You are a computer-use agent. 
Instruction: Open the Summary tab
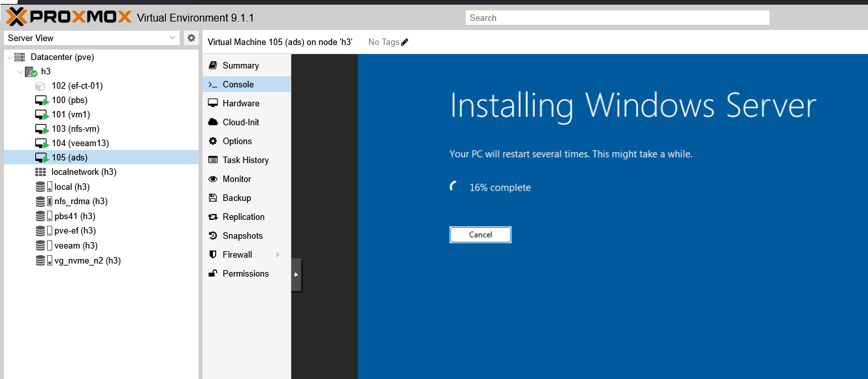(246, 65)
